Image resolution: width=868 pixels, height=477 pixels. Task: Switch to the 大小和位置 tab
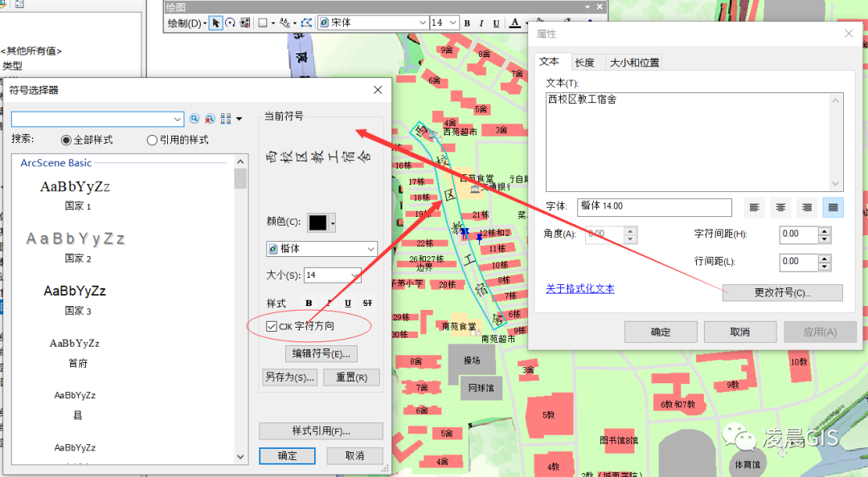tap(634, 63)
